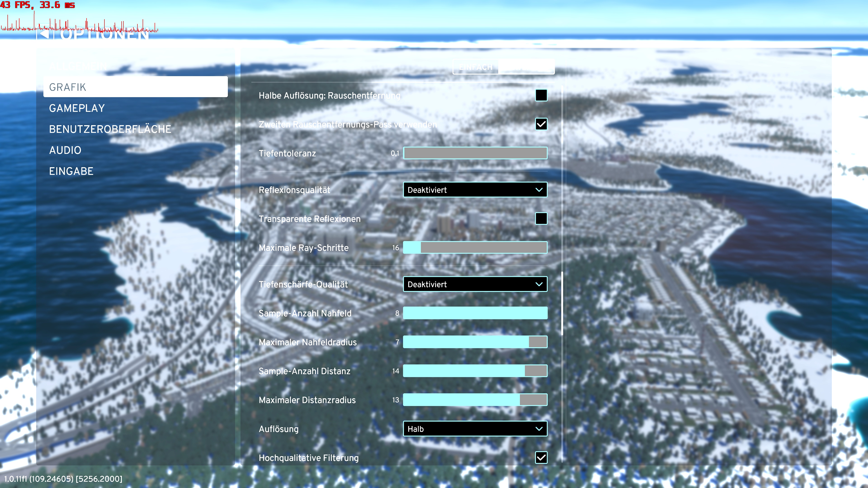Click the highlighted mode button beside Einfach

[x=526, y=67]
